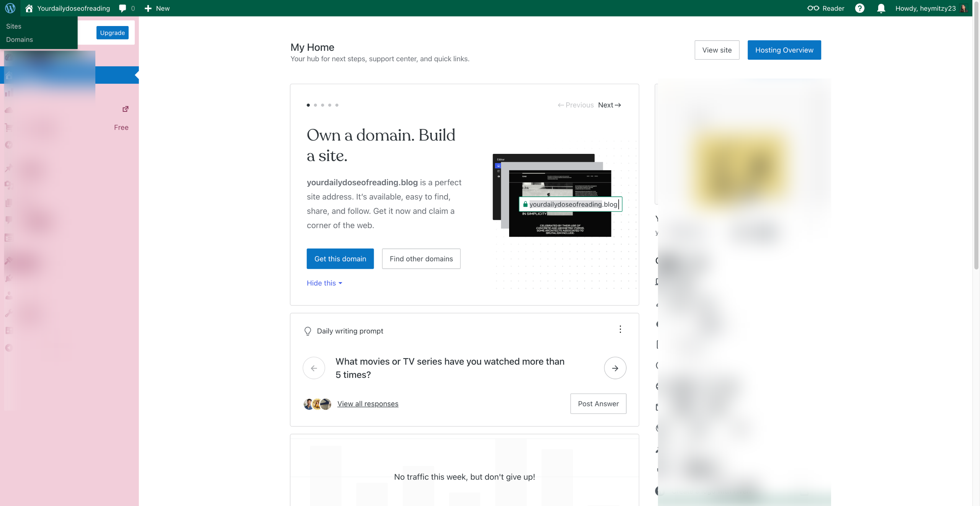Click the help question mark icon
The image size is (980, 506).
pyautogui.click(x=859, y=8)
